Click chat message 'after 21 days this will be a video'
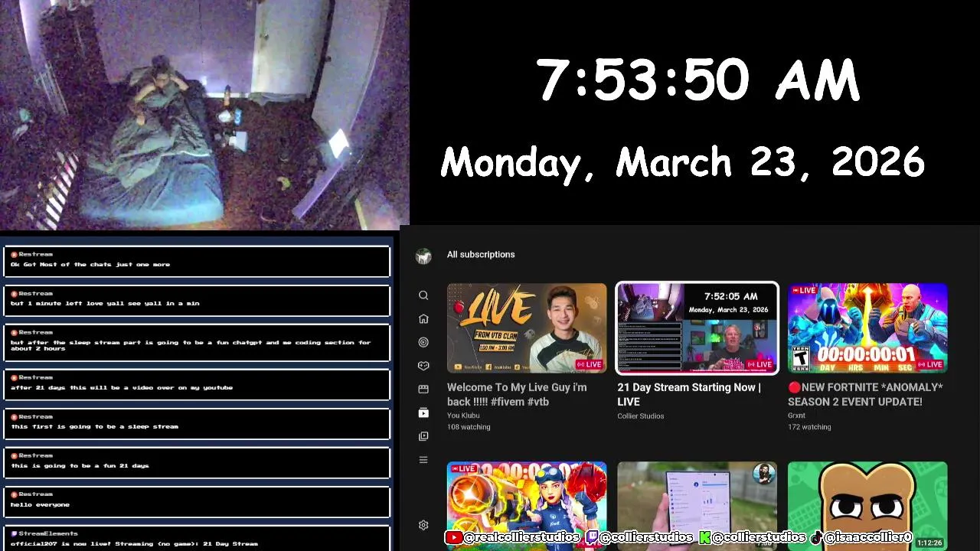Screen dimensions: 980x551 197,384
